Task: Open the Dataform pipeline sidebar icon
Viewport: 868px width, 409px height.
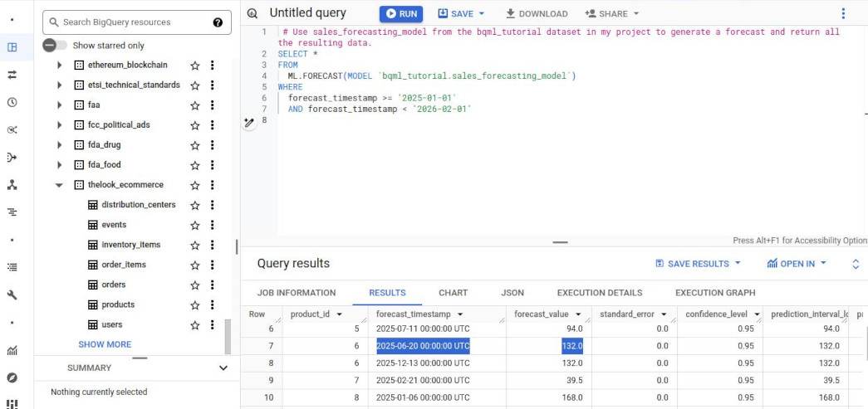Action: (x=12, y=158)
